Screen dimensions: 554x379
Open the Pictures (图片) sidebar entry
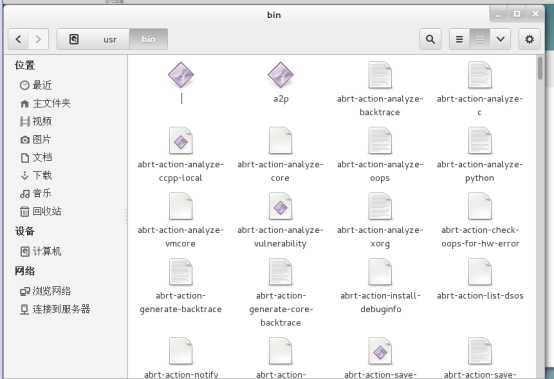click(x=35, y=139)
